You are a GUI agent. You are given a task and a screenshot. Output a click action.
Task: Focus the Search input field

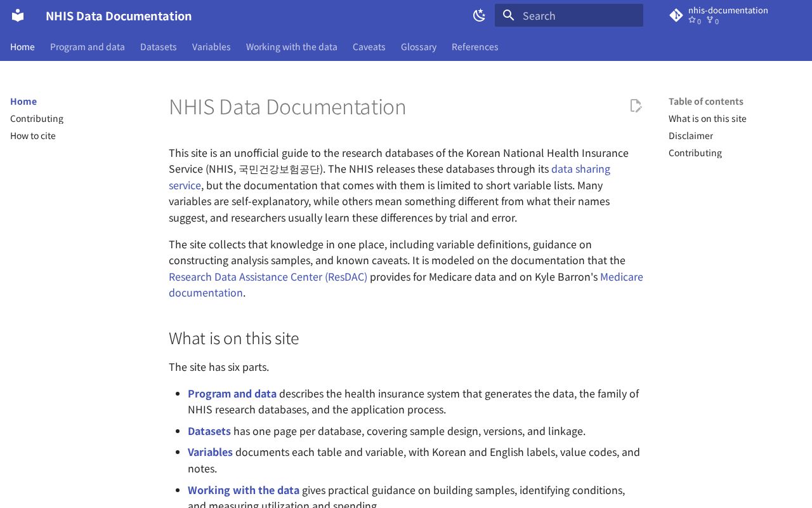point(569,15)
